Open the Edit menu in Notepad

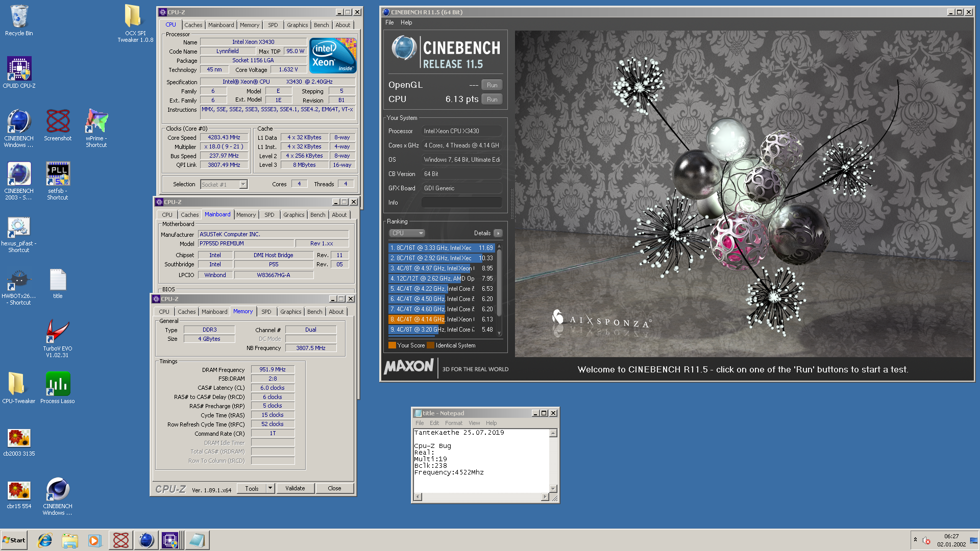pyautogui.click(x=434, y=423)
